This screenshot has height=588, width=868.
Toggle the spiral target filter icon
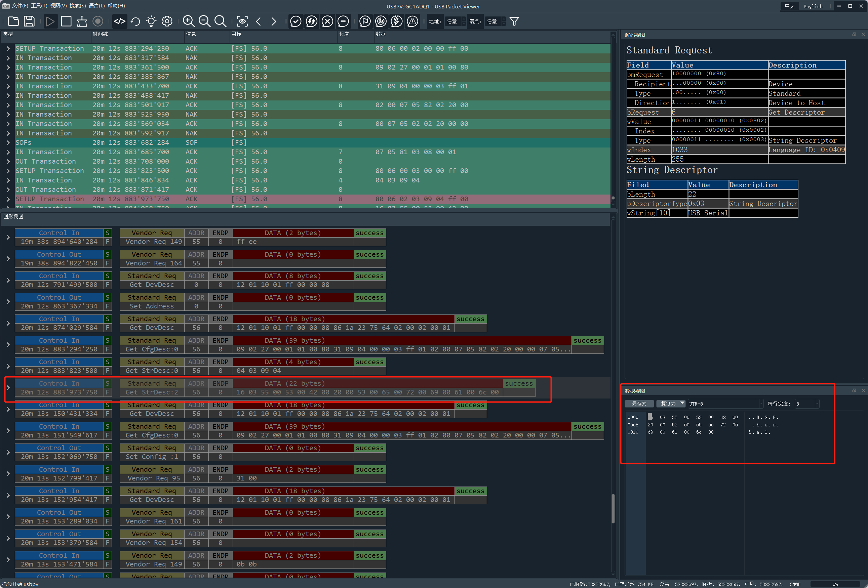[x=381, y=21]
